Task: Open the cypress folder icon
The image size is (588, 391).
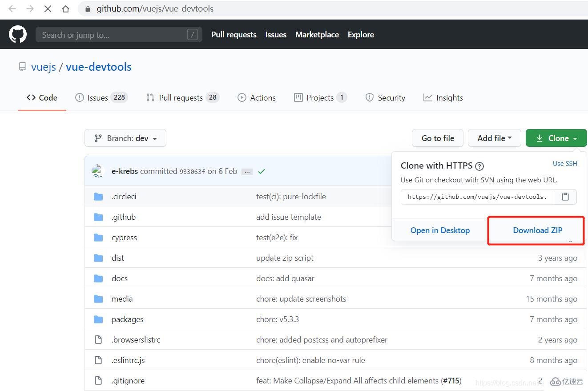Action: click(x=98, y=238)
